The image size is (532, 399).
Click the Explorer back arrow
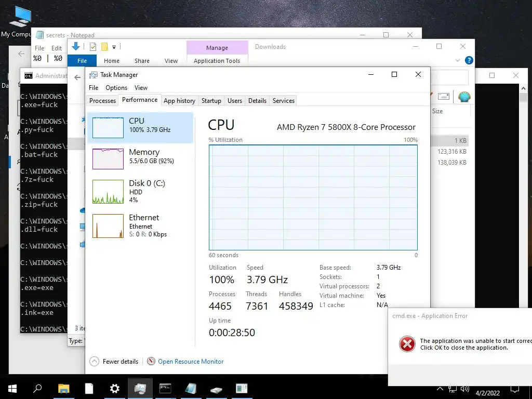tap(77, 77)
